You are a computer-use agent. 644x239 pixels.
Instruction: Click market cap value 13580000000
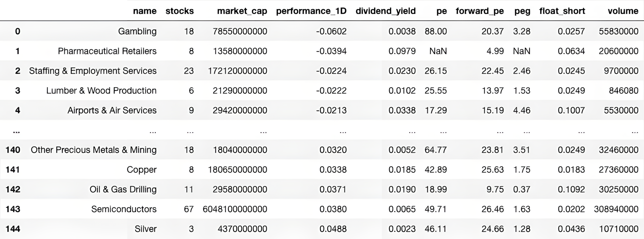point(240,51)
